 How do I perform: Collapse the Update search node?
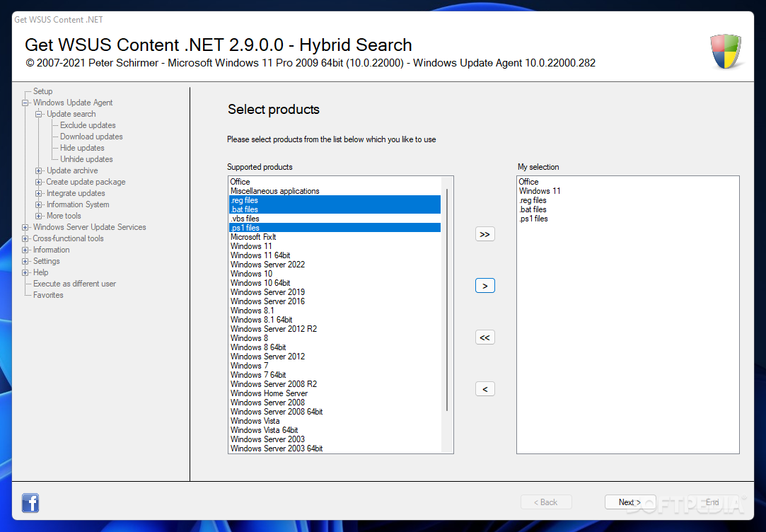[39, 114]
